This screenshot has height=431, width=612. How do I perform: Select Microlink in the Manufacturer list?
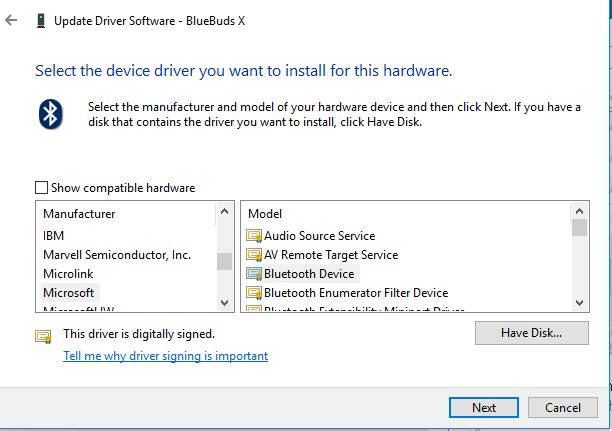point(68,274)
